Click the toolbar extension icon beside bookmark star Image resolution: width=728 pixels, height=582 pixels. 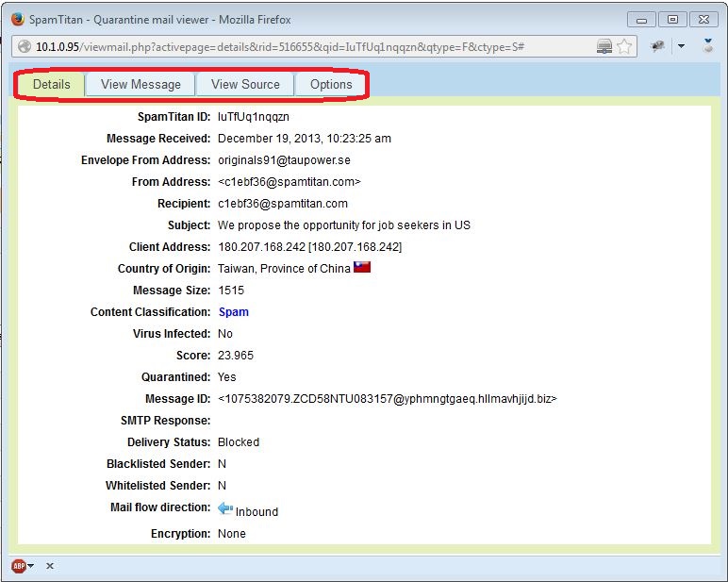click(x=657, y=46)
